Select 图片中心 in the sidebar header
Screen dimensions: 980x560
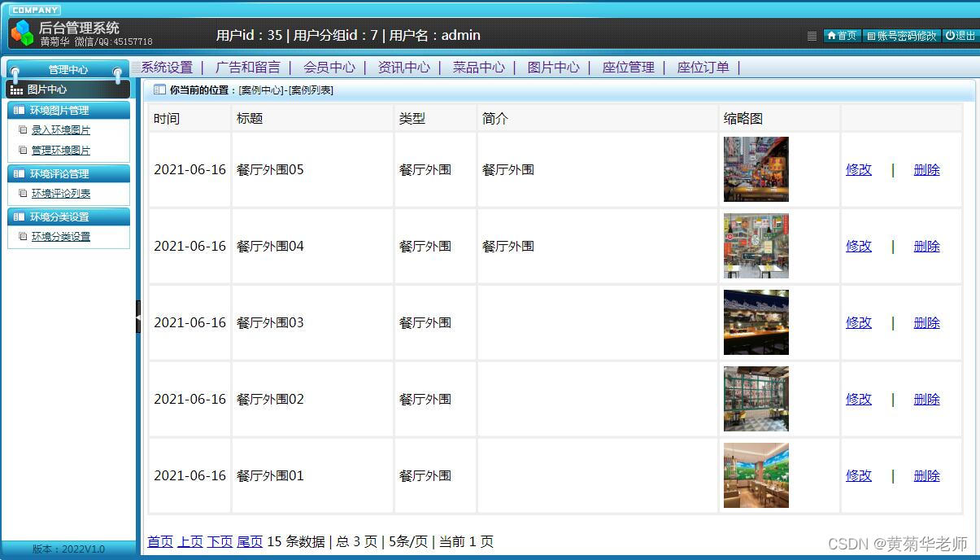(47, 90)
